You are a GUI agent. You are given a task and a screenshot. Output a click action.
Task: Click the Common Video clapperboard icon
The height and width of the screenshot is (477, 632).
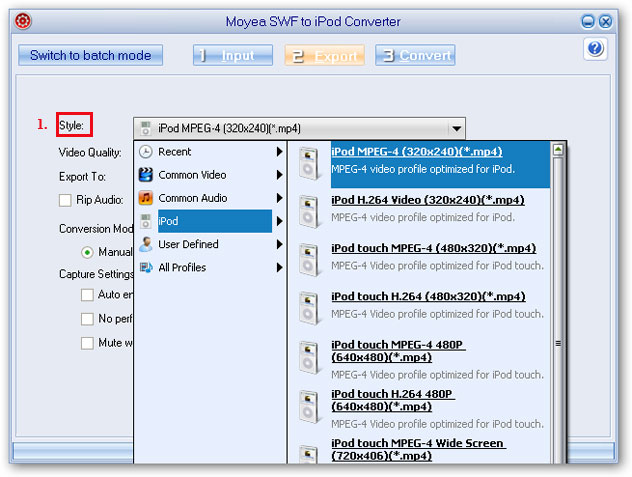[146, 175]
